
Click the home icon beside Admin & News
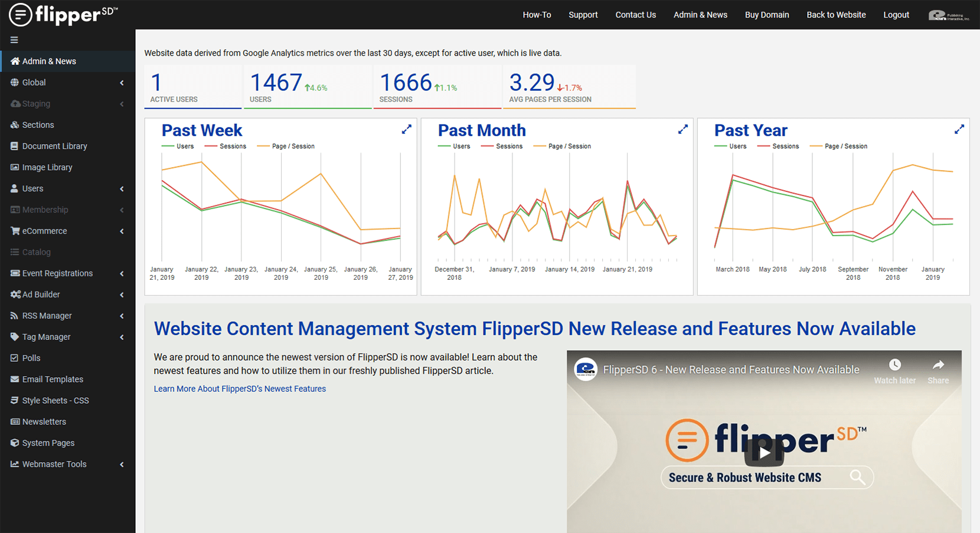coord(15,61)
